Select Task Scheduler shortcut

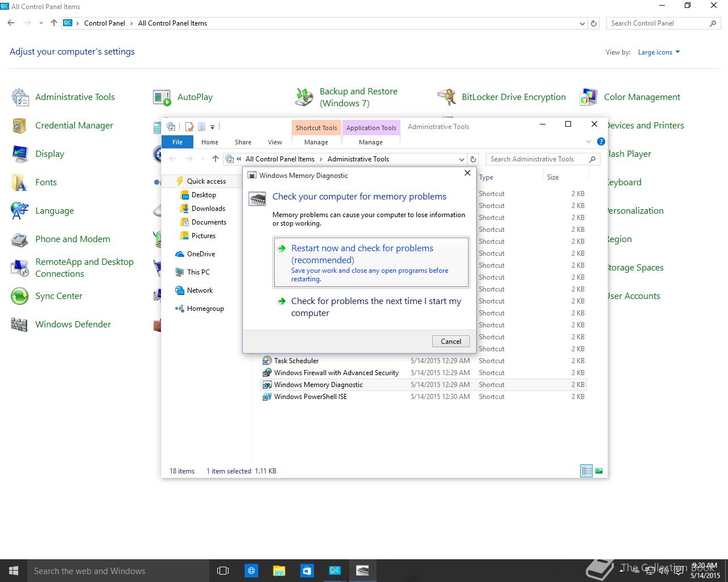click(424, 361)
